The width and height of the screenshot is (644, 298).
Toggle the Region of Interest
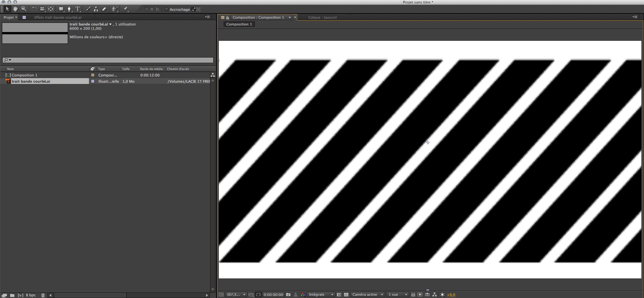click(x=259, y=294)
